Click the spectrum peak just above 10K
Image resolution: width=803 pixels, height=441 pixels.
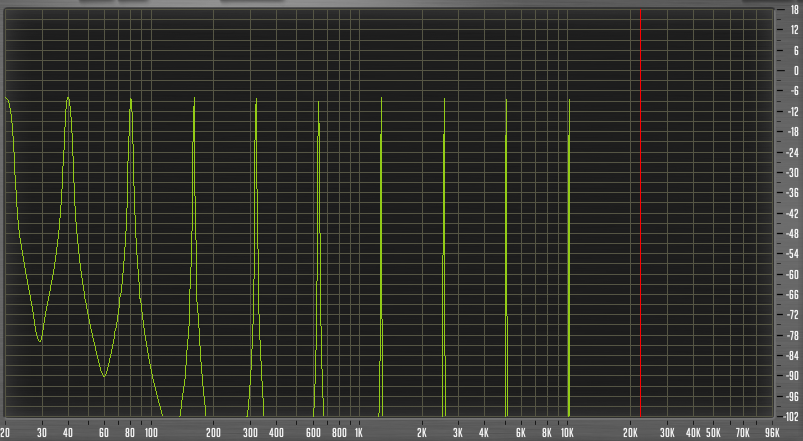tap(569, 101)
